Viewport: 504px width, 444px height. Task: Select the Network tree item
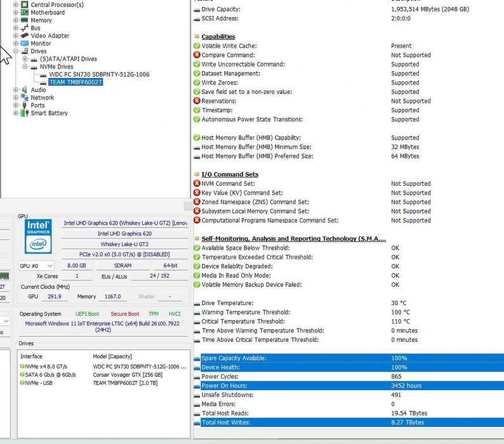(x=42, y=97)
